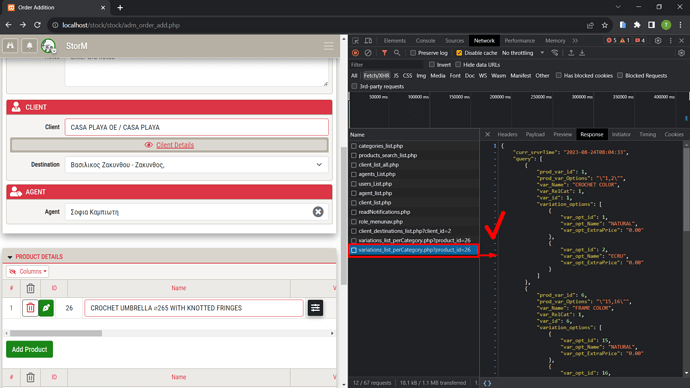Open the binoculars search icon in StorM header
690x388 pixels.
11,46
